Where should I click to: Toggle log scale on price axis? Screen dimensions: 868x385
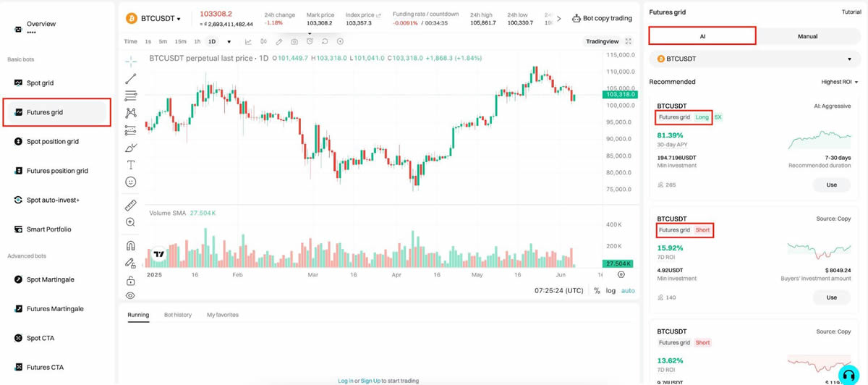611,290
